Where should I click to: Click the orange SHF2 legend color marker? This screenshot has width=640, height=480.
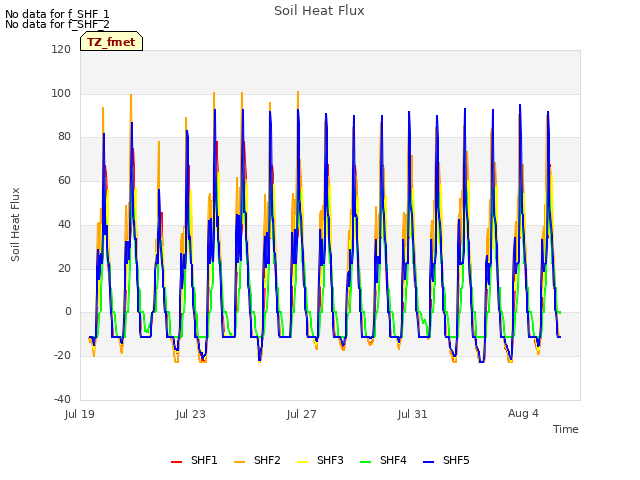pyautogui.click(x=240, y=462)
